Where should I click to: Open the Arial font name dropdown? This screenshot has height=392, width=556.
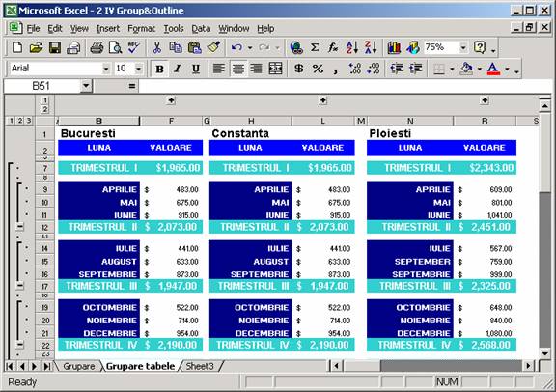point(105,69)
